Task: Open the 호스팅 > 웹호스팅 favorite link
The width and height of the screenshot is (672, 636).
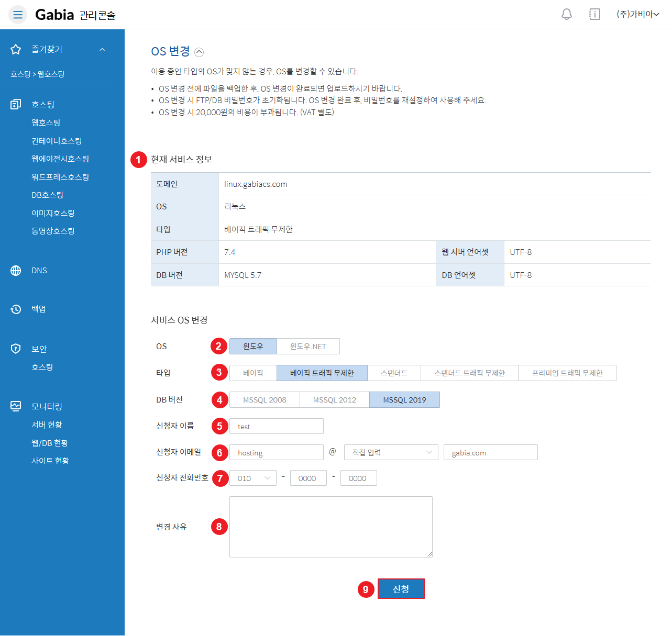Action: (37, 74)
